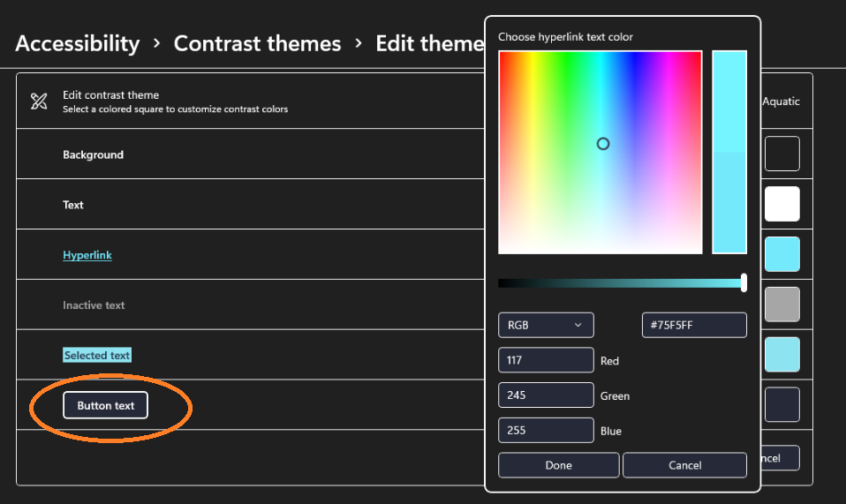Click the brightness value slider thumb
The height and width of the screenshot is (504, 846).
744,282
